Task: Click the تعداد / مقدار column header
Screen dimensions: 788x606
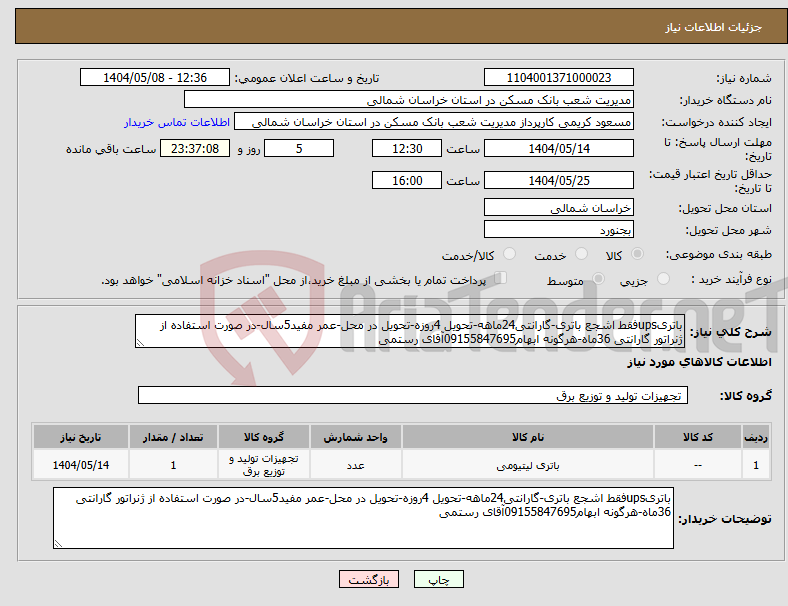Action: coord(173,437)
